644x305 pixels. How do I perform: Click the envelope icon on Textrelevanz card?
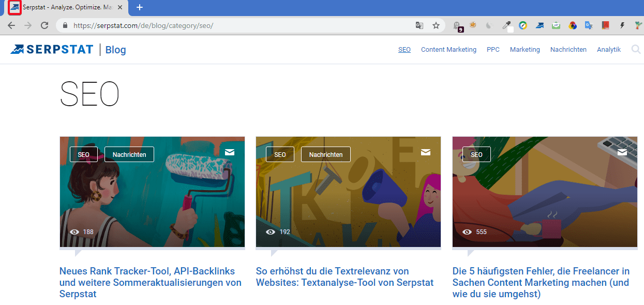(x=426, y=152)
